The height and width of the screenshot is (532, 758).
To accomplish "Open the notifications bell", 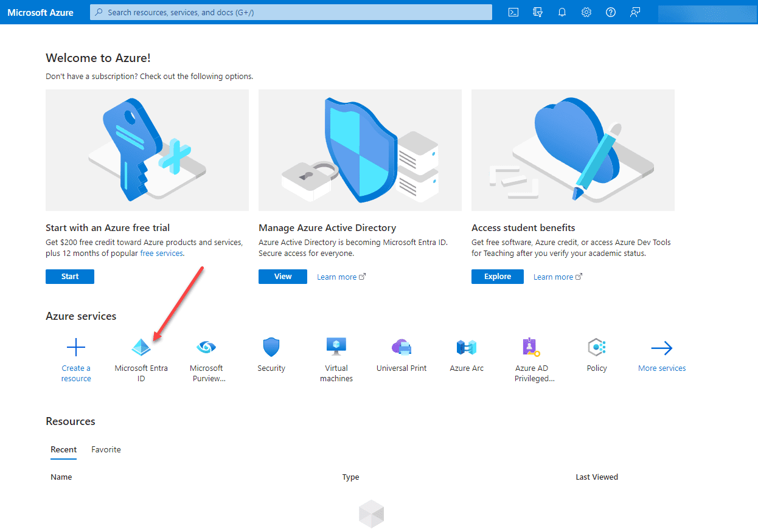I will coord(562,12).
